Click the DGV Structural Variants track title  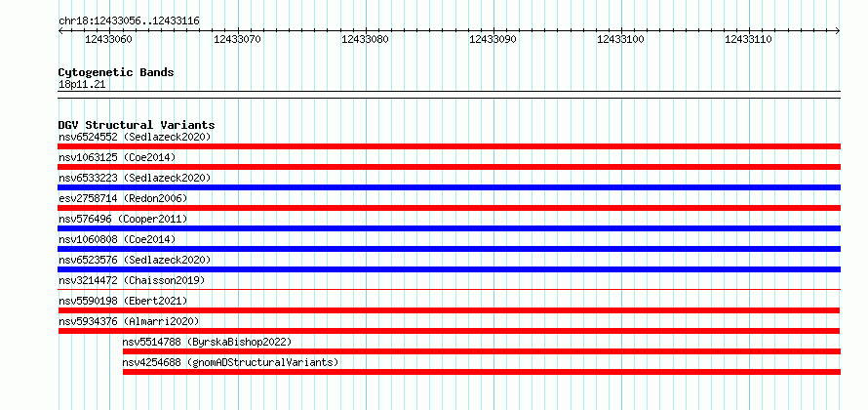[x=137, y=125]
